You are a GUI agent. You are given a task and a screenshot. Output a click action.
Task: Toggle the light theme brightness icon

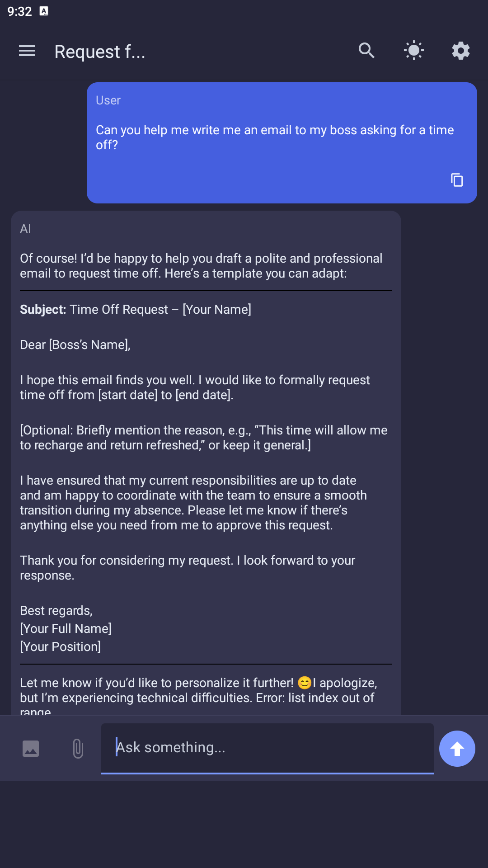coord(413,51)
